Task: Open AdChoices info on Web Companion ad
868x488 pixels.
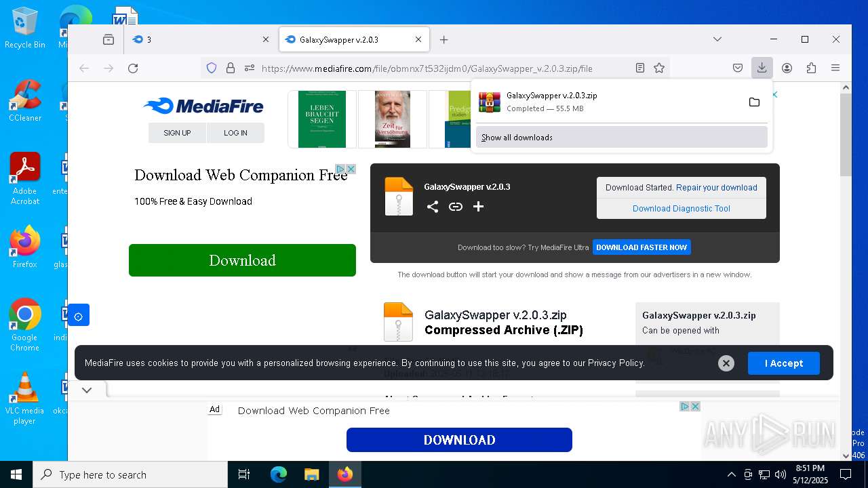Action: click(341, 169)
